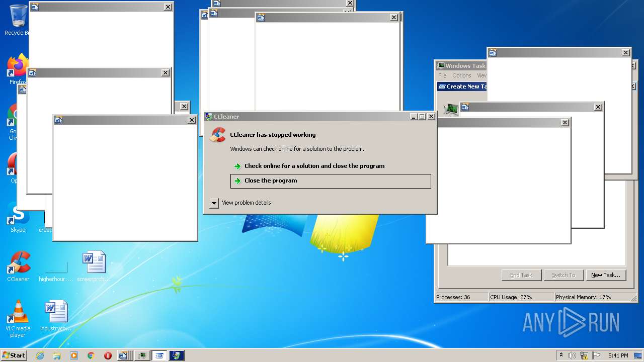Choose Check online for a solution option
Viewport: 644px width, 362px height.
pyautogui.click(x=331, y=166)
